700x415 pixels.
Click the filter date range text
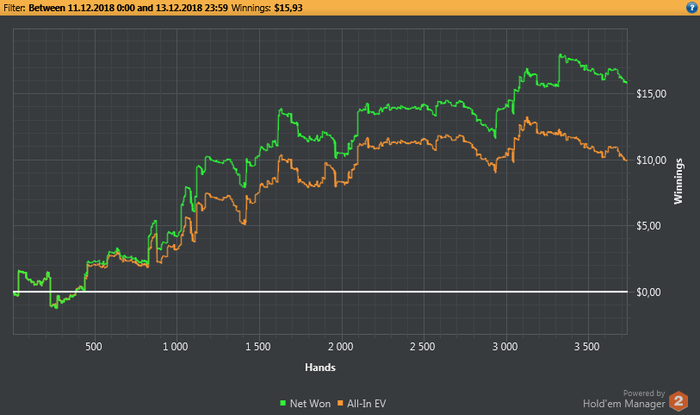[128, 8]
